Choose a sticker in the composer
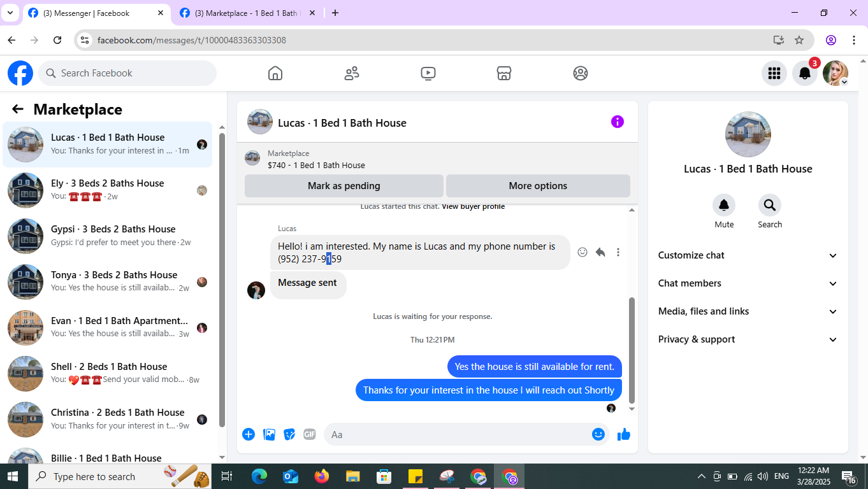Viewport: 868px width, 489px height. click(x=289, y=434)
